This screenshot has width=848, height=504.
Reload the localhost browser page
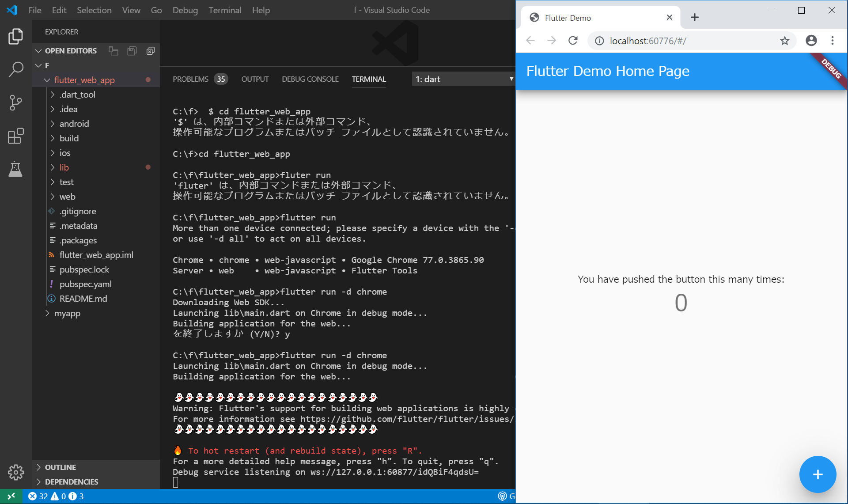[573, 41]
